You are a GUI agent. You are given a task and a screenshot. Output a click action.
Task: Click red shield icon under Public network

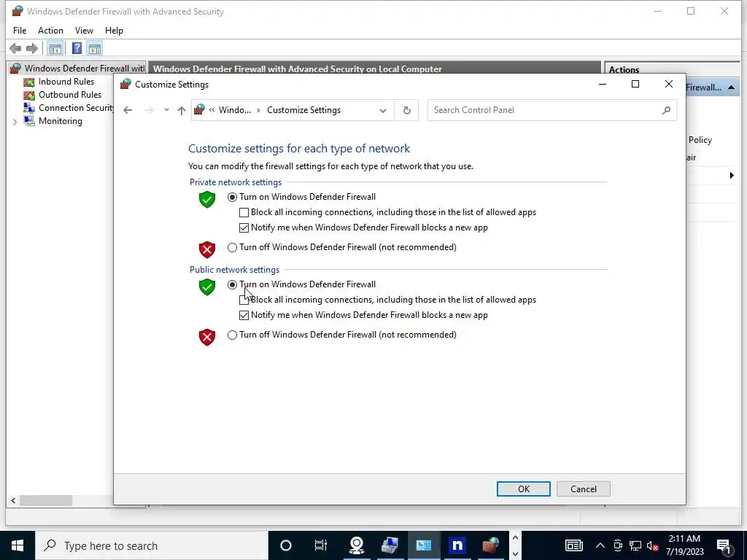coord(207,338)
